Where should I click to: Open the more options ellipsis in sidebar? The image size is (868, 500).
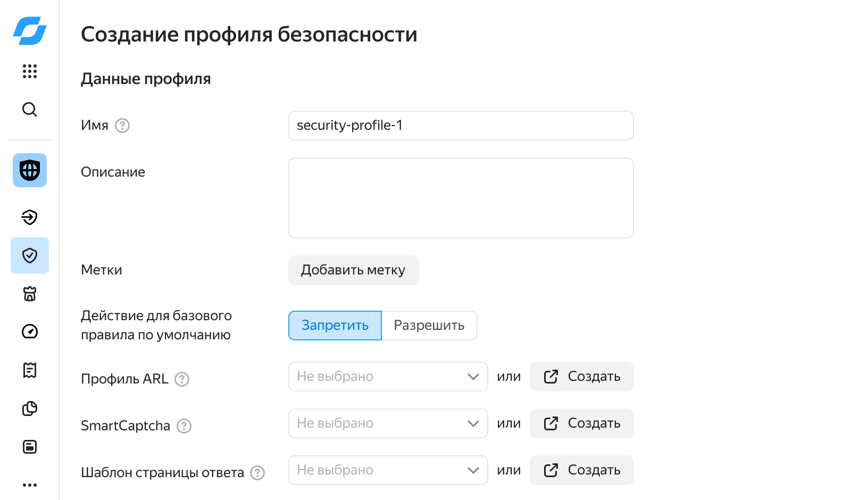click(x=30, y=485)
